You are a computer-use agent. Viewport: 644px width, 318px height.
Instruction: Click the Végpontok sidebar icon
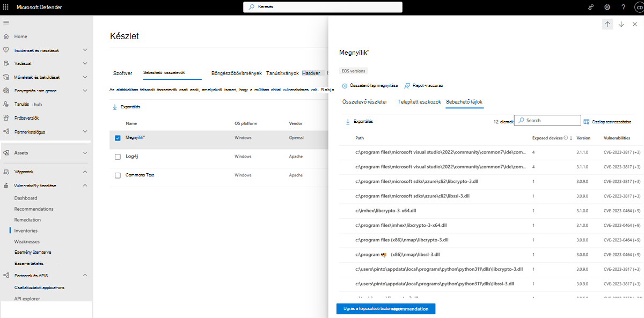tap(6, 172)
